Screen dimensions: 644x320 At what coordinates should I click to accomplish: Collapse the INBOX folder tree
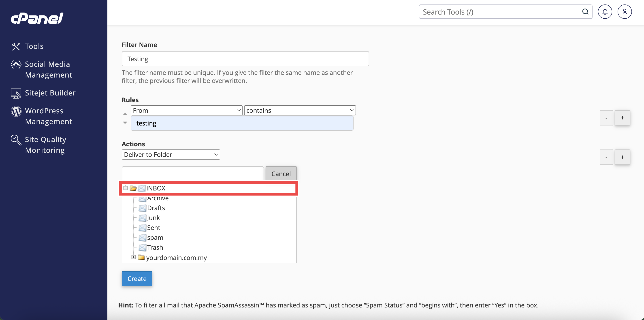tap(126, 188)
